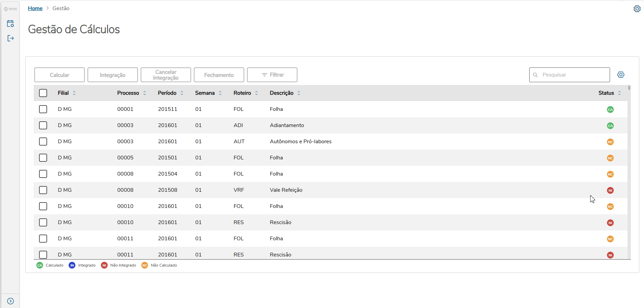Select the Vale Refeição row checkbox
The image size is (644, 308).
[x=43, y=190]
